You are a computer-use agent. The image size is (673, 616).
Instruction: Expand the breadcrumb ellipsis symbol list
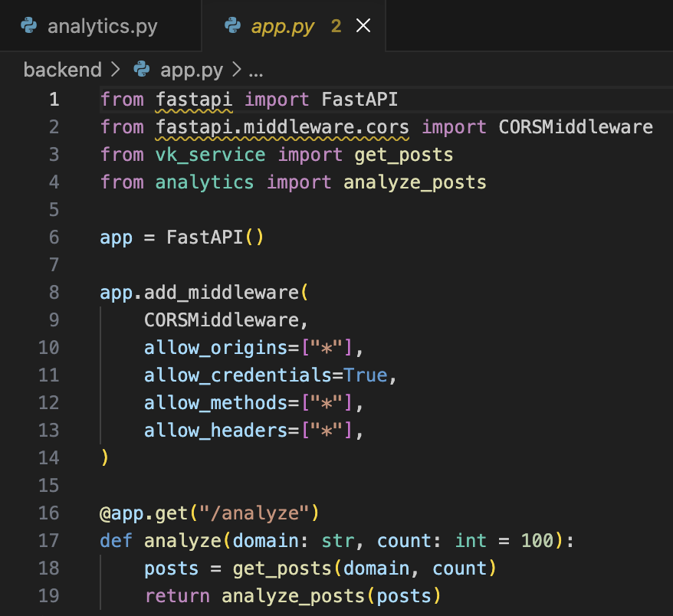click(255, 70)
